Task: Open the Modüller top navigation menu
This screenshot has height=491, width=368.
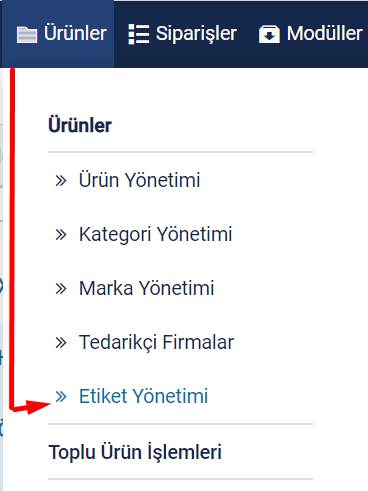Action: (311, 34)
